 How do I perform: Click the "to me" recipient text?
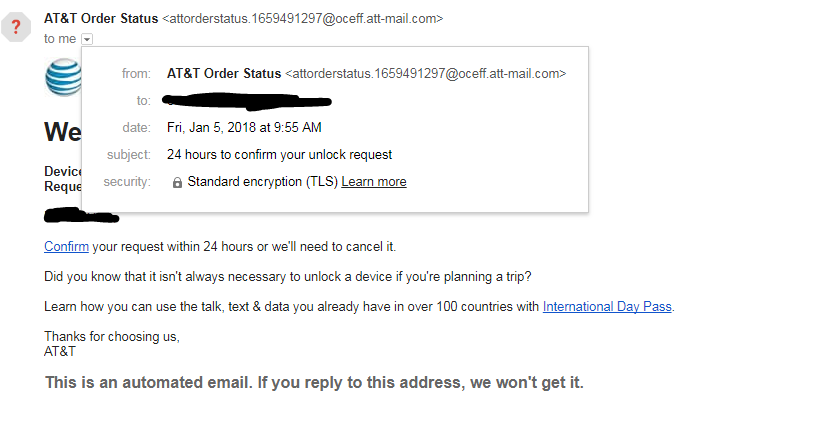(x=60, y=39)
